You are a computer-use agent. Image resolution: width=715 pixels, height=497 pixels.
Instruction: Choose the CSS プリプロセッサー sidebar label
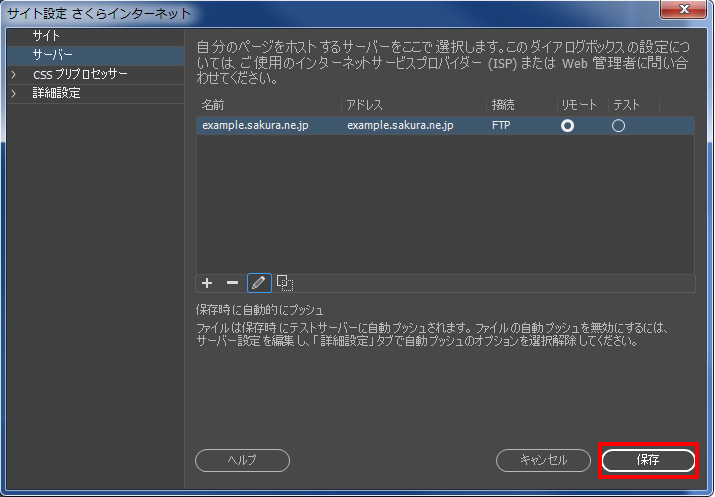click(80, 74)
